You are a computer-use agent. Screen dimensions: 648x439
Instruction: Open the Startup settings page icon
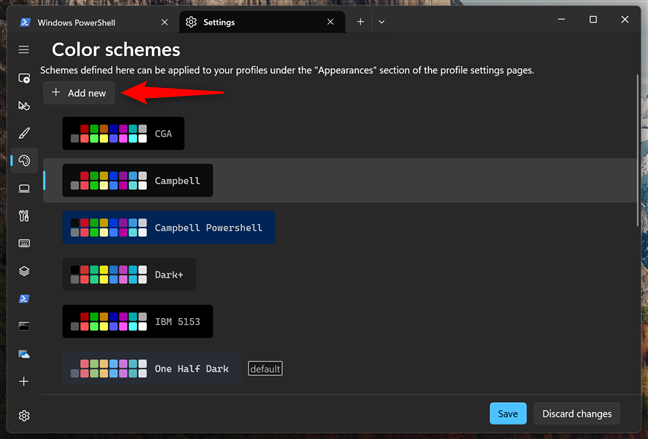24,78
